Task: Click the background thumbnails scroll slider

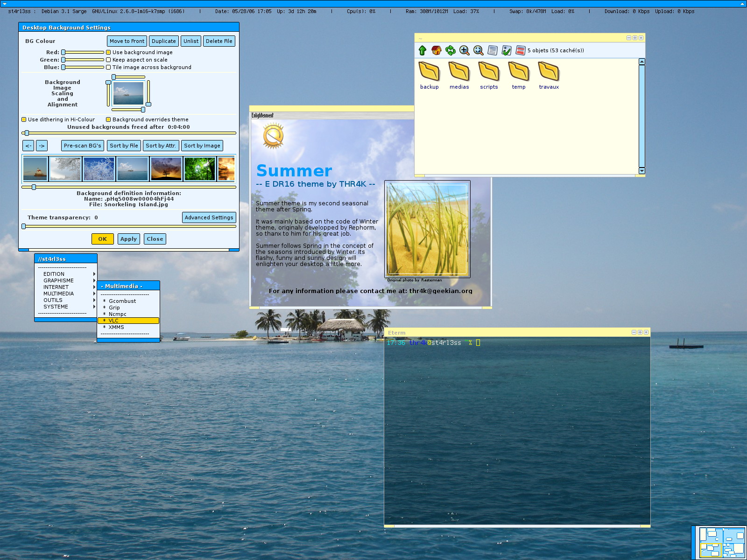Action: [129, 187]
